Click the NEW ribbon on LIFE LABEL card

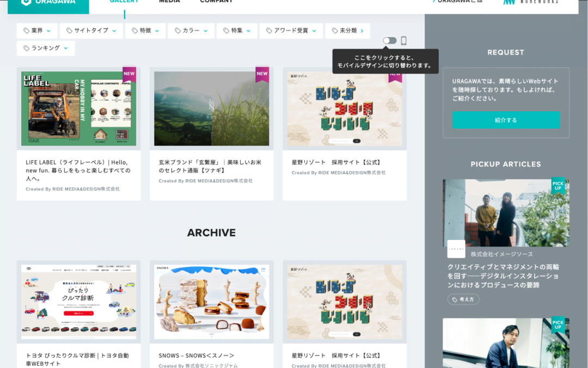[x=129, y=74]
